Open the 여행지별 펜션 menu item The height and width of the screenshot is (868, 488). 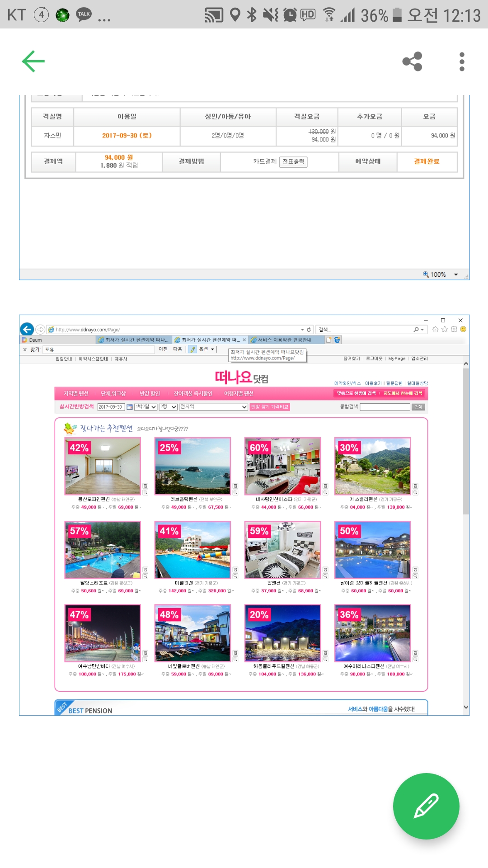239,394
